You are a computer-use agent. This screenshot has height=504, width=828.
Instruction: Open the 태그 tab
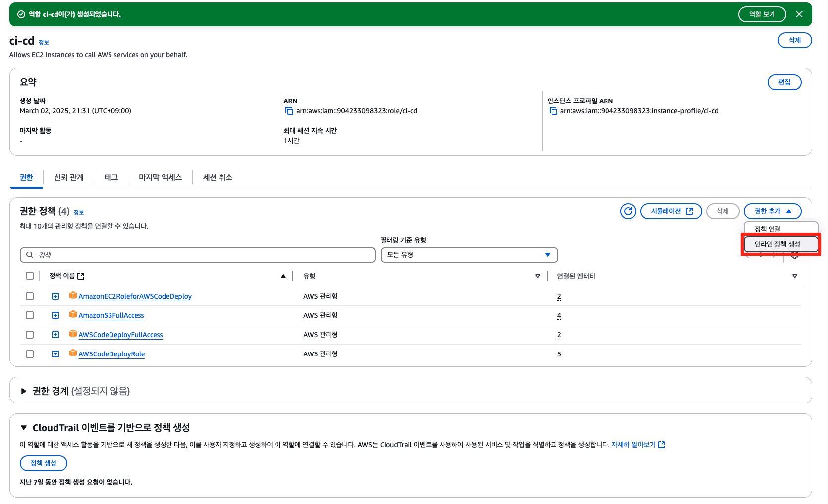(111, 177)
